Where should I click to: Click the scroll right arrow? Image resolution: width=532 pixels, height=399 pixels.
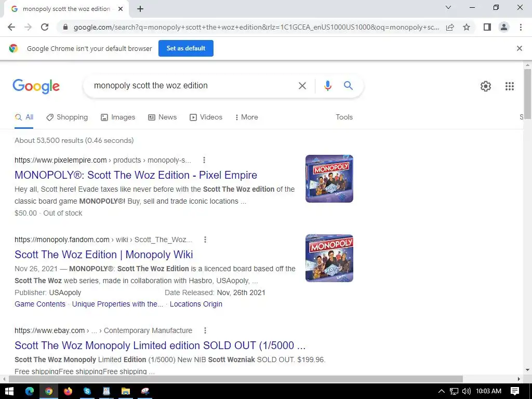pyautogui.click(x=519, y=379)
